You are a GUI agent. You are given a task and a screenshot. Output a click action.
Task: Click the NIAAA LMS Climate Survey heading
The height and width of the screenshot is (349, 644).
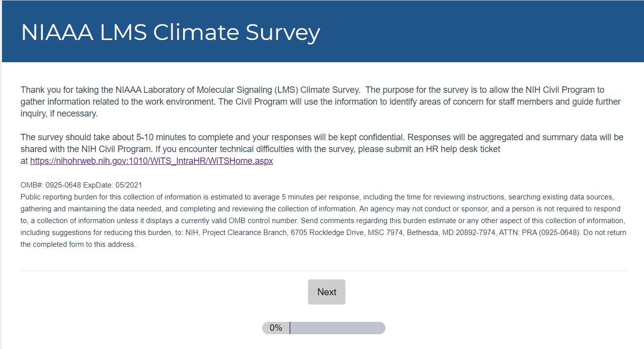pyautogui.click(x=171, y=33)
